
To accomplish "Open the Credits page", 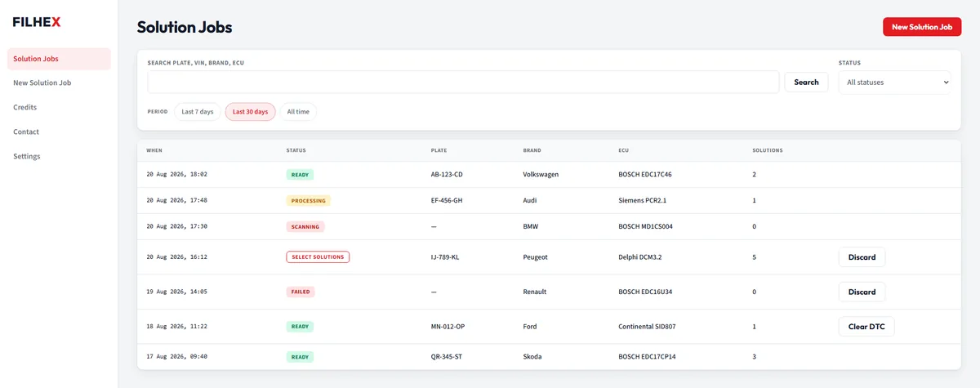I will [59, 107].
